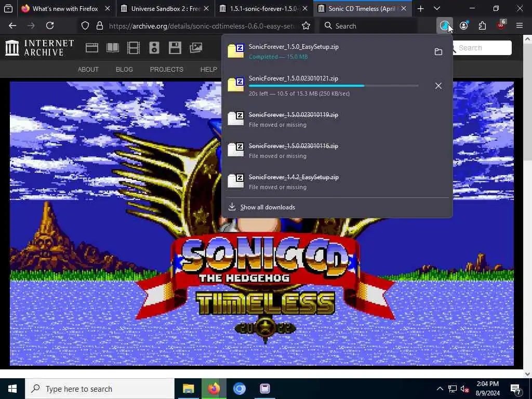The image size is (532, 399).
Task: Focus the Internet Archive search field
Action: click(484, 48)
